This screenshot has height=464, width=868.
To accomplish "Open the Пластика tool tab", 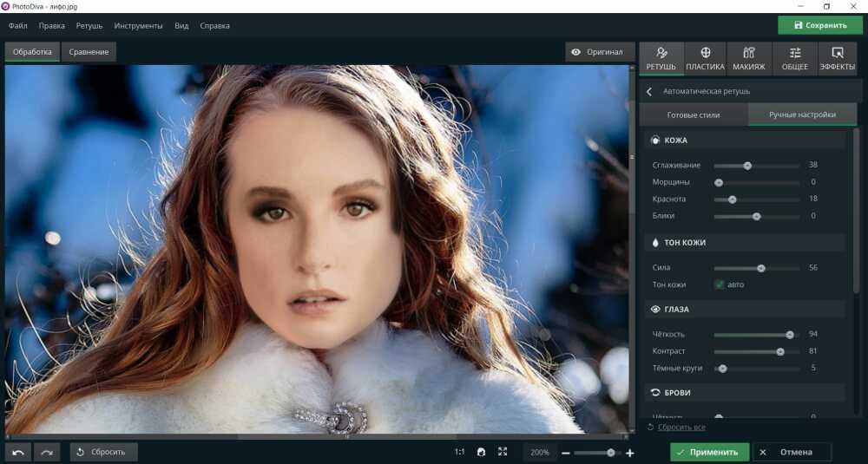I will (x=705, y=59).
